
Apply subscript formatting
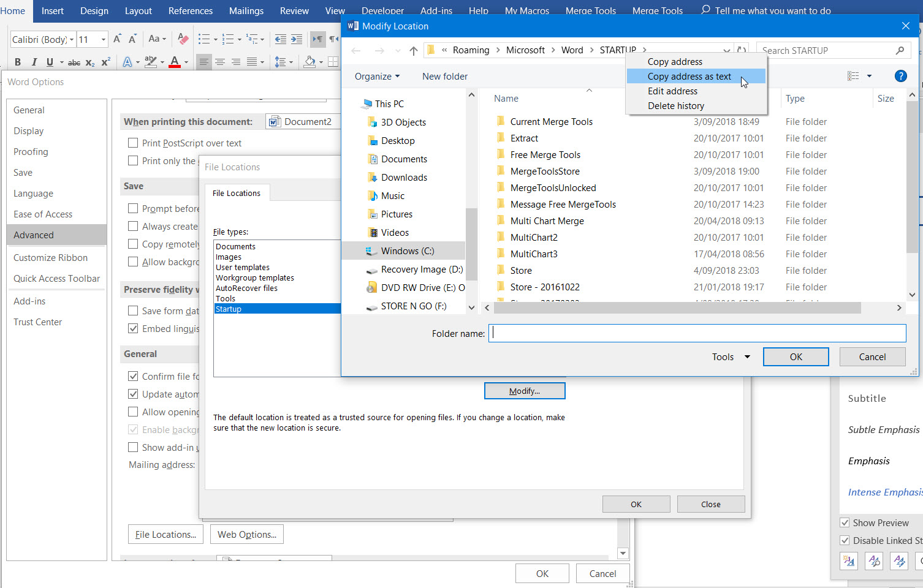click(90, 62)
